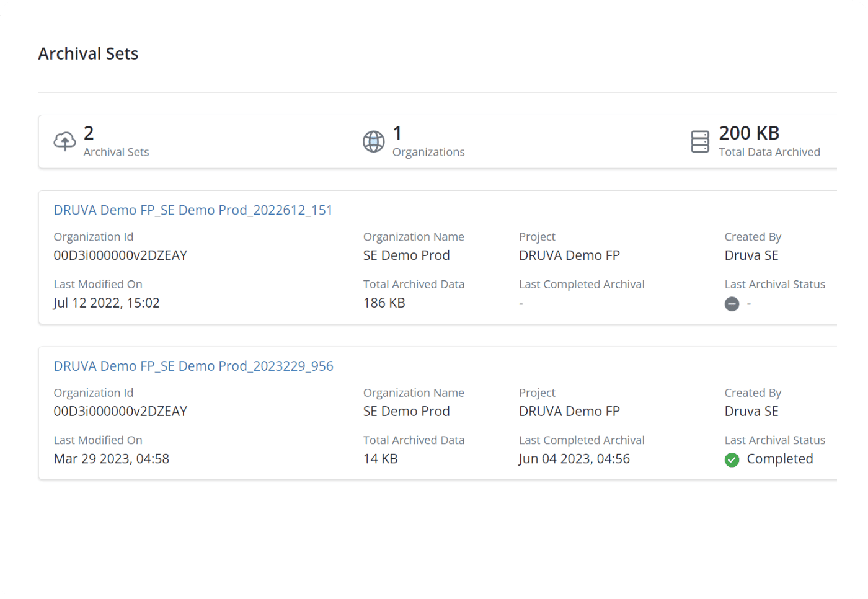Click DRUVA Demo FP project in first card

point(569,255)
